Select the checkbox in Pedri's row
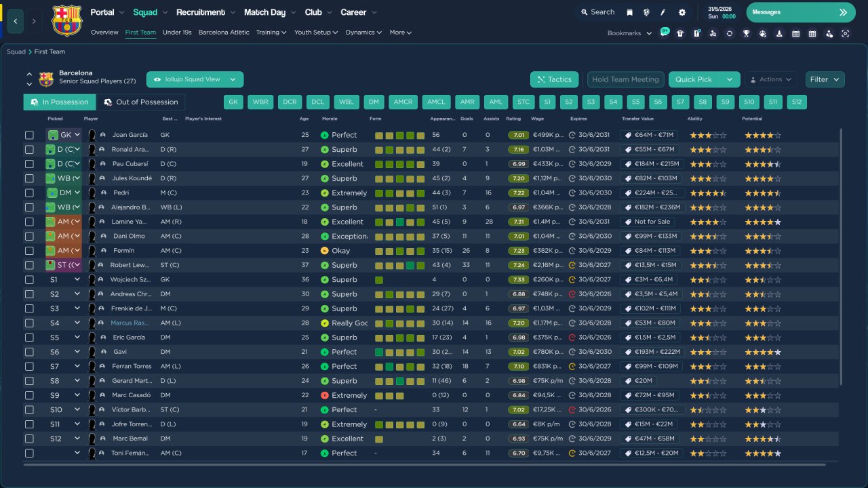Screen dimensions: 868x488 click(x=29, y=193)
